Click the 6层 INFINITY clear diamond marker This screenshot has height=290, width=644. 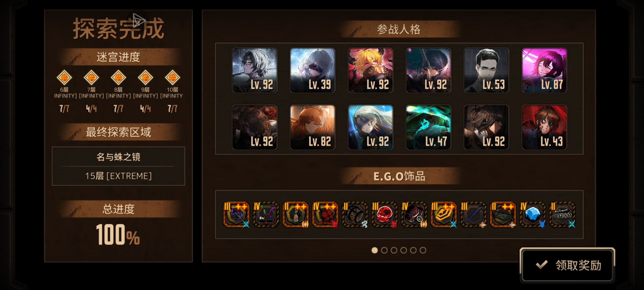(64, 78)
